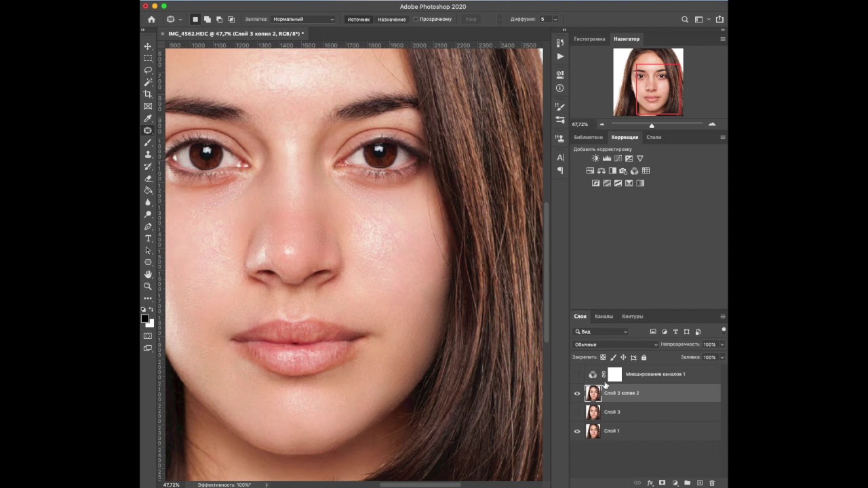Select the Pen tool

point(148,226)
